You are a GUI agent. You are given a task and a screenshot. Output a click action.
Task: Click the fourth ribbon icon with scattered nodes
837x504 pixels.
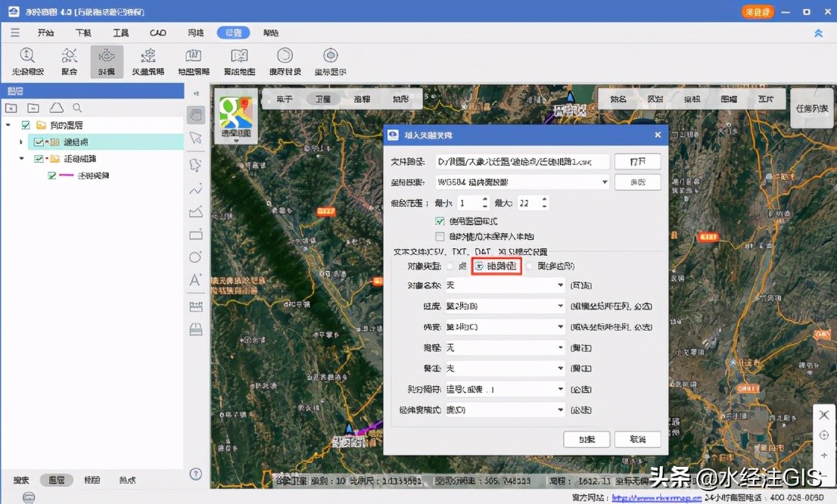[x=148, y=55]
